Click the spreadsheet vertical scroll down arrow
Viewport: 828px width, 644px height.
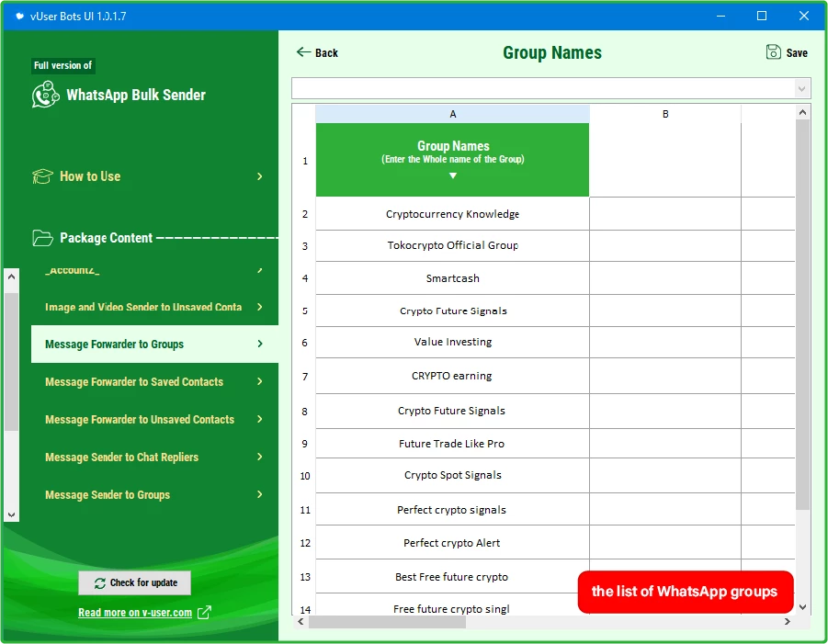[802, 607]
